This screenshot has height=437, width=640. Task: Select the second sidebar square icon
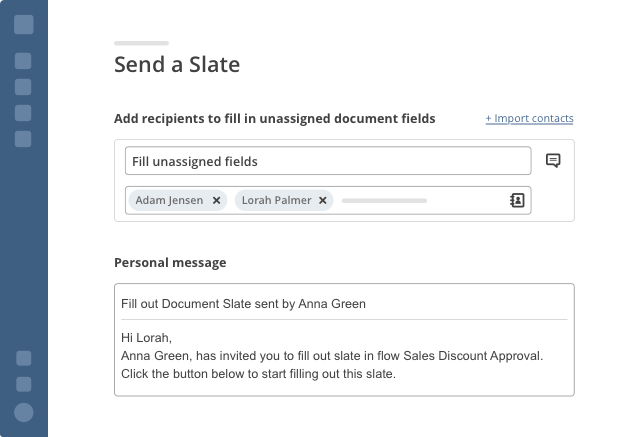23,61
